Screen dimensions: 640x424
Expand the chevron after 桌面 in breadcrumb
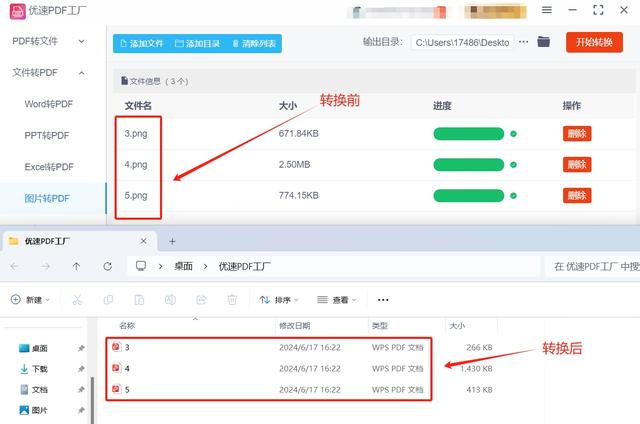pos(205,266)
